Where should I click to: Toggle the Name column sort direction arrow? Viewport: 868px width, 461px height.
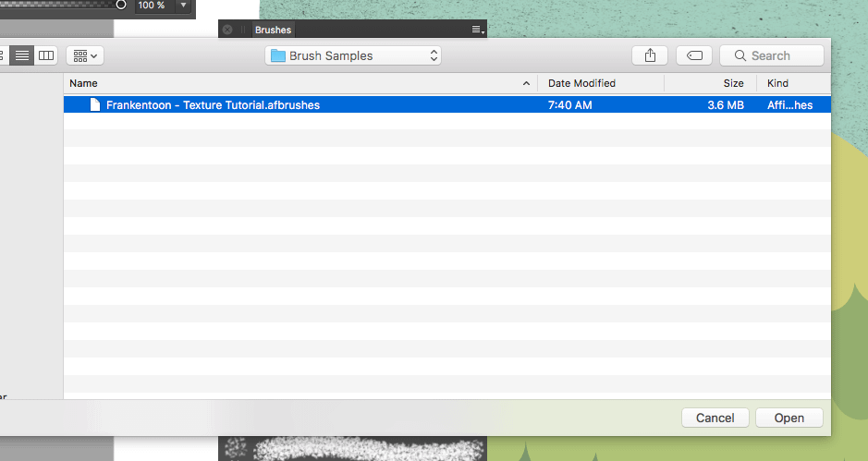point(526,83)
